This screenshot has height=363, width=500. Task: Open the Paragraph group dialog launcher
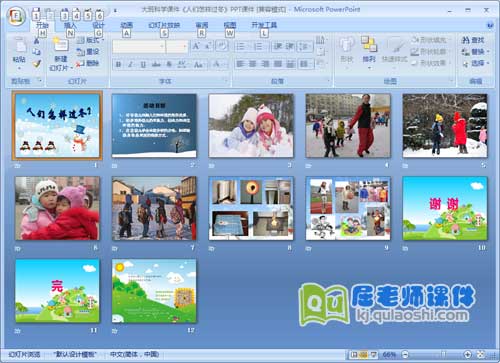click(328, 81)
